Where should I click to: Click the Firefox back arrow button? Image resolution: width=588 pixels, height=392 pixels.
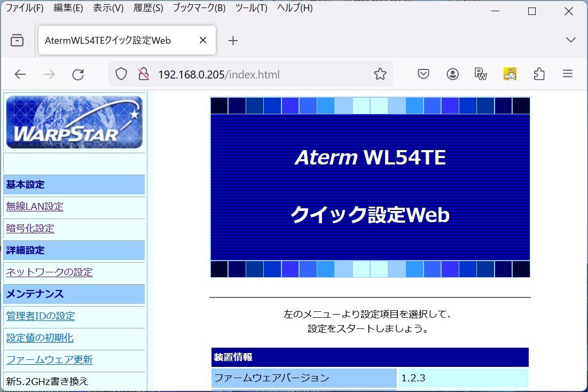click(x=20, y=74)
